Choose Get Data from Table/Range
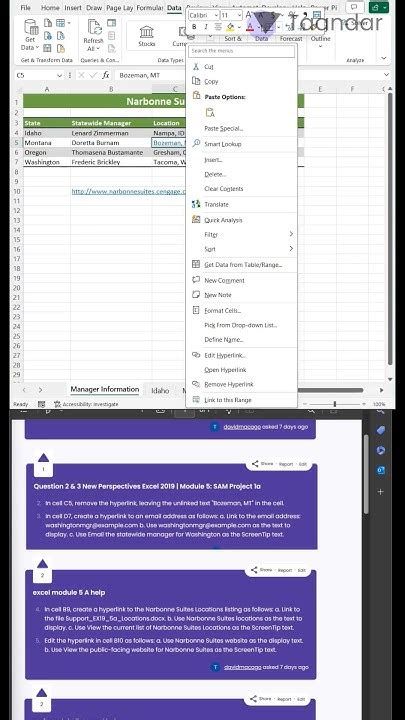This screenshot has width=405, height=720. 241,264
